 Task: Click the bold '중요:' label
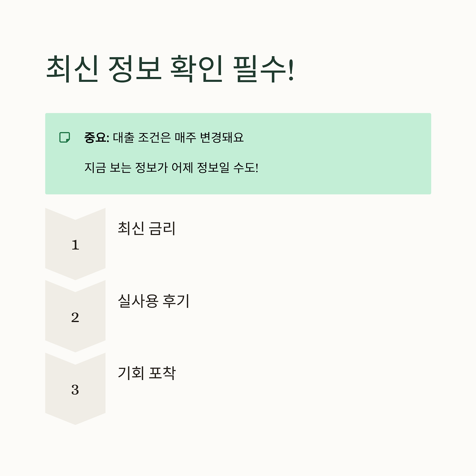[x=97, y=138]
